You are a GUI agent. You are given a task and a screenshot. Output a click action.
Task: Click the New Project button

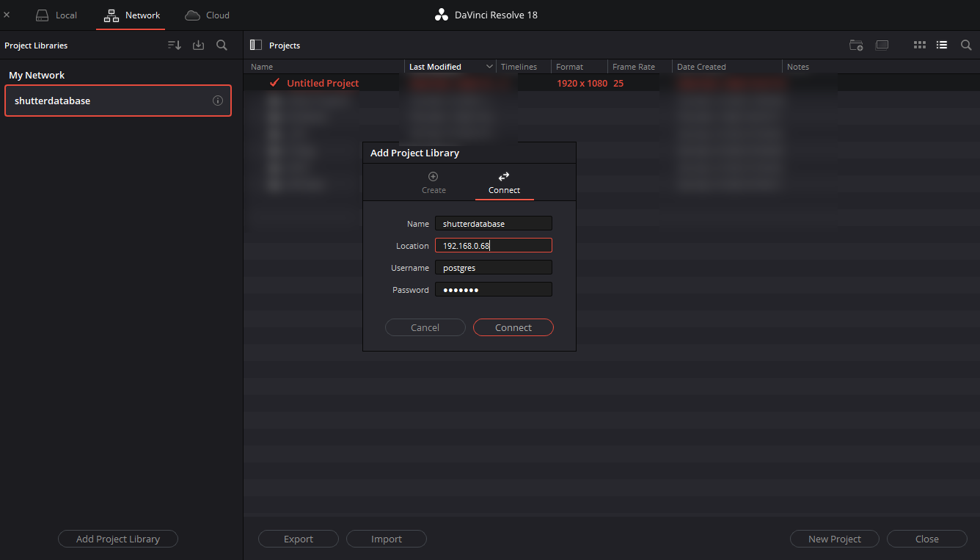[835, 539]
